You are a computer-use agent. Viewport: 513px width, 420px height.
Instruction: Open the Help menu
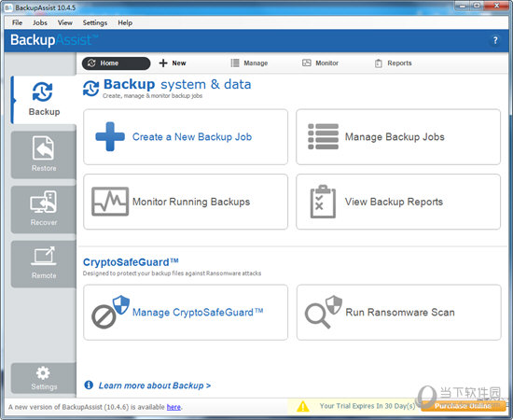tap(125, 22)
